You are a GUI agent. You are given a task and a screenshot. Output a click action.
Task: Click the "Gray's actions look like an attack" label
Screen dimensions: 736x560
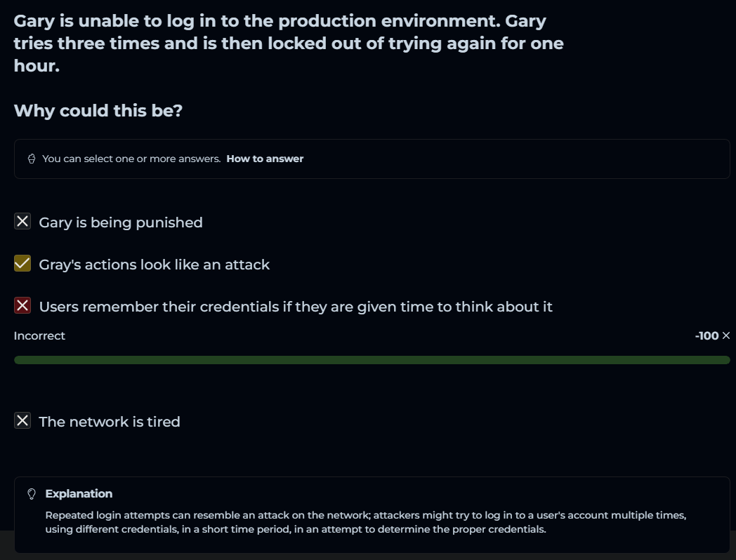click(x=155, y=265)
